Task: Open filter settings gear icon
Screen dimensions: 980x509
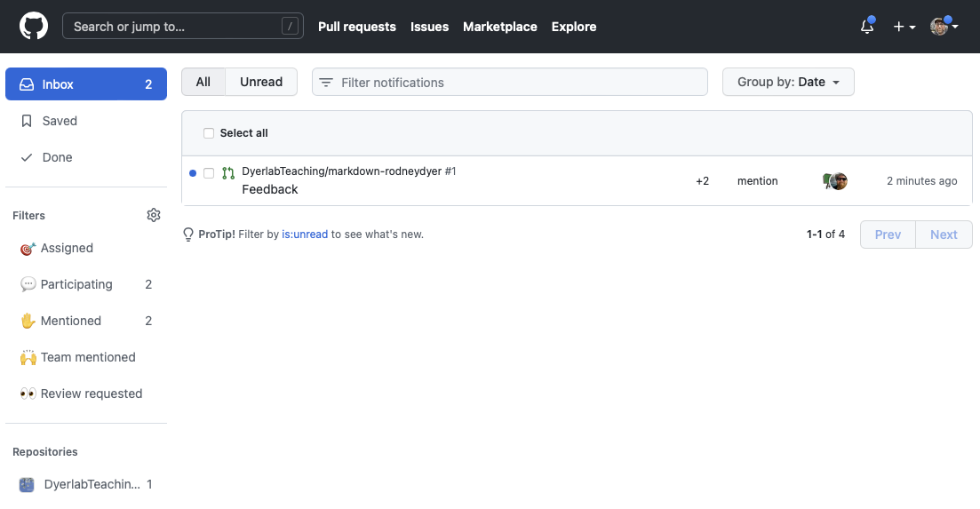Action: tap(154, 215)
